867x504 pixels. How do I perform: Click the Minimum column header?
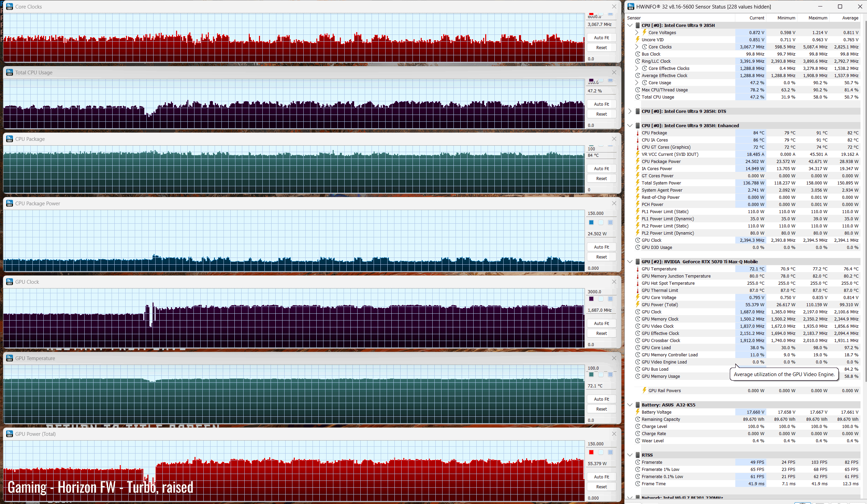click(x=782, y=18)
